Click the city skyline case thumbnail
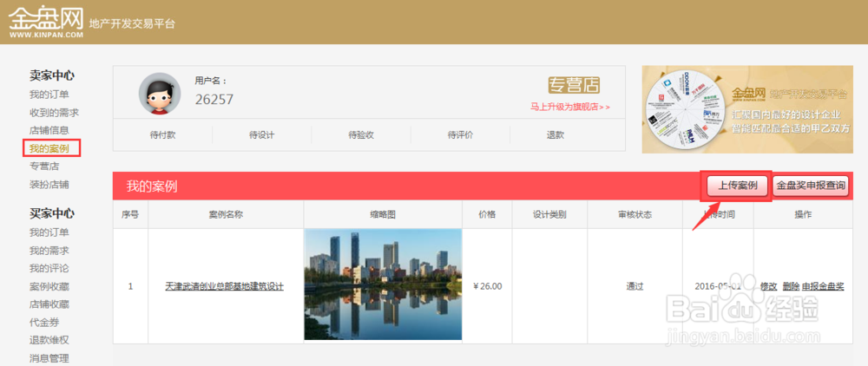Image resolution: width=868 pixels, height=366 pixels. point(383,284)
